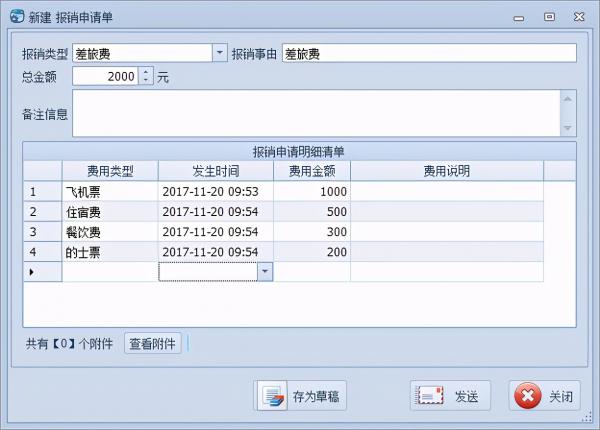The width and height of the screenshot is (600, 430).
Task: Select row header number 4
Action: [42, 252]
